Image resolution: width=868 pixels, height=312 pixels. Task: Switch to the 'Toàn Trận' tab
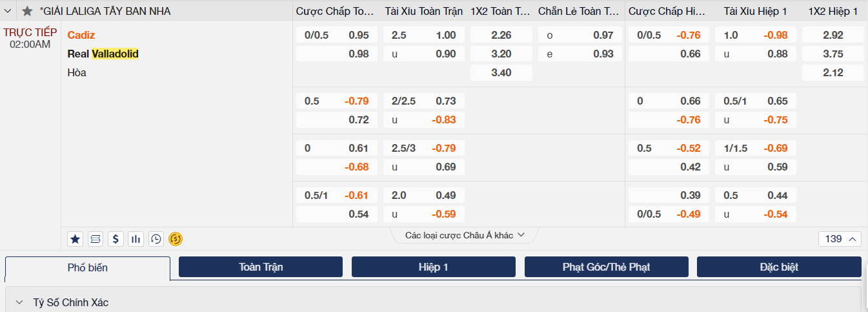tap(261, 267)
